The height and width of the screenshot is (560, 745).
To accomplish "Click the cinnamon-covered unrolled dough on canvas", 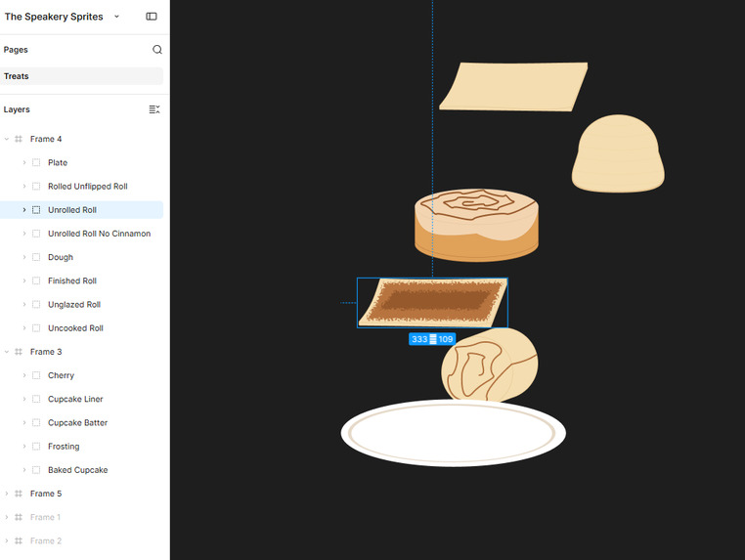I will coord(432,303).
